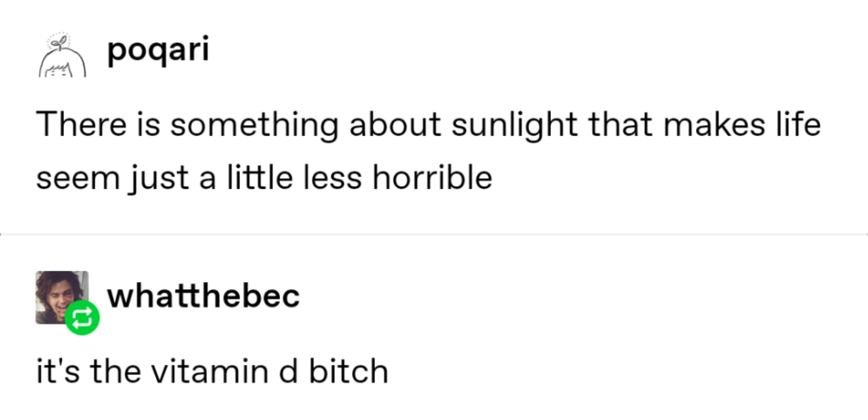Click the word "horrible" in the post
This screenshot has width=868, height=420.
pos(432,178)
